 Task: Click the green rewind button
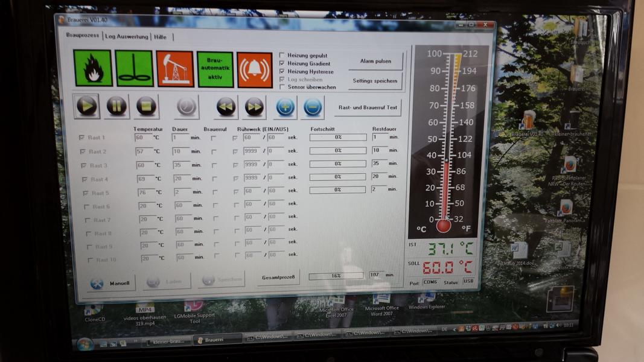[226, 107]
